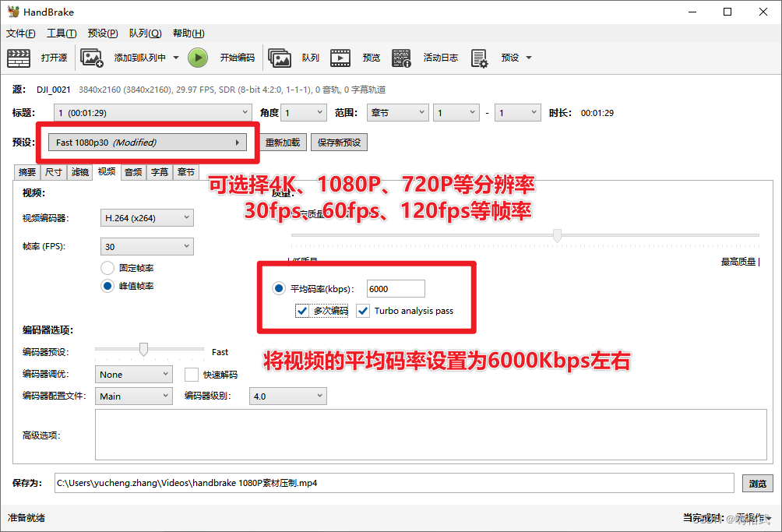Screen dimensions: 782x532
Task: Switch to the 字幕 tab
Action: pyautogui.click(x=160, y=172)
